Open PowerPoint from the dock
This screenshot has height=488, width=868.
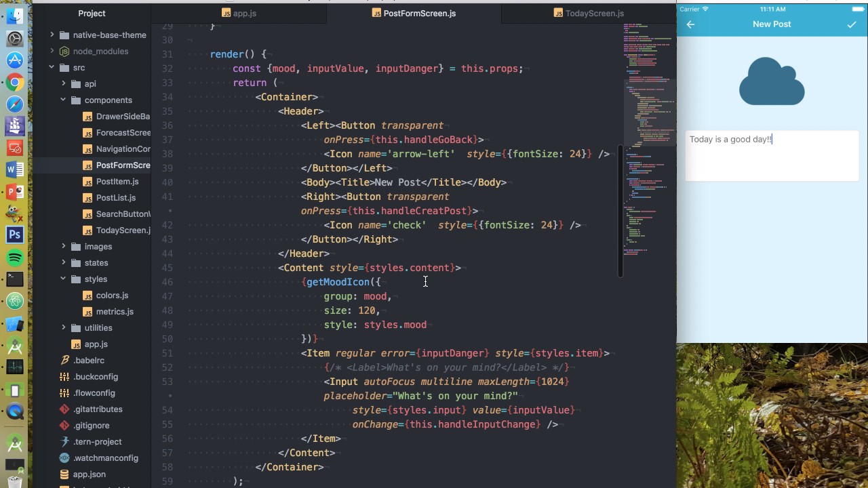pyautogui.click(x=14, y=191)
